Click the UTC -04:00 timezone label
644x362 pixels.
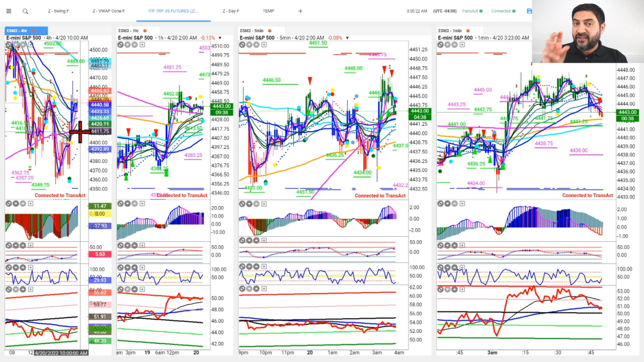pos(445,11)
